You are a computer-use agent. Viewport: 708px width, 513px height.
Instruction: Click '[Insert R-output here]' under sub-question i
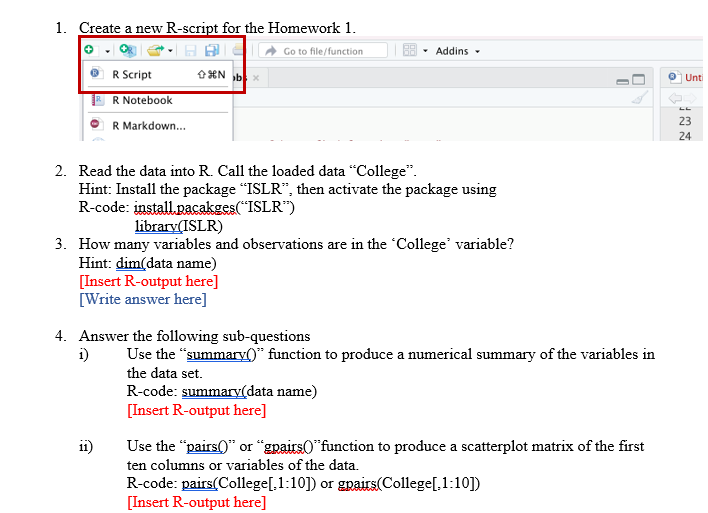(196, 410)
